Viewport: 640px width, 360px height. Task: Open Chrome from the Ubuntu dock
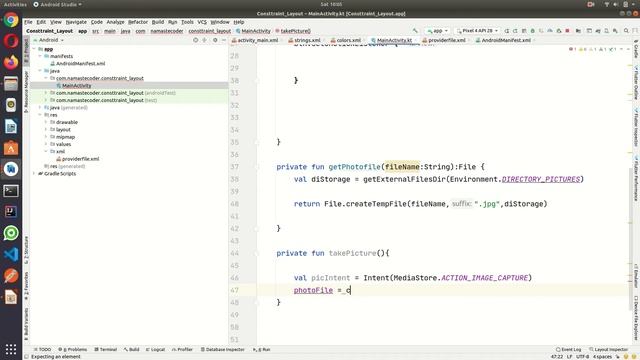click(x=11, y=20)
